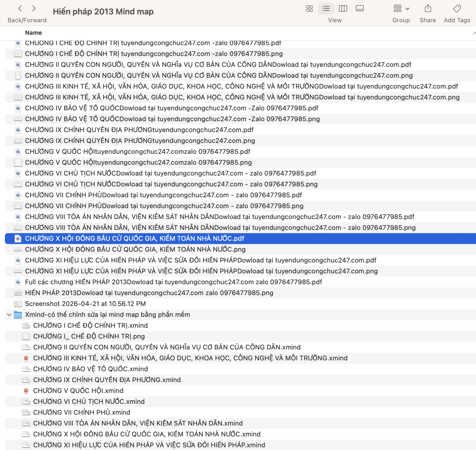Sort by the Name column header
This screenshot has height=450, width=476.
[x=33, y=33]
